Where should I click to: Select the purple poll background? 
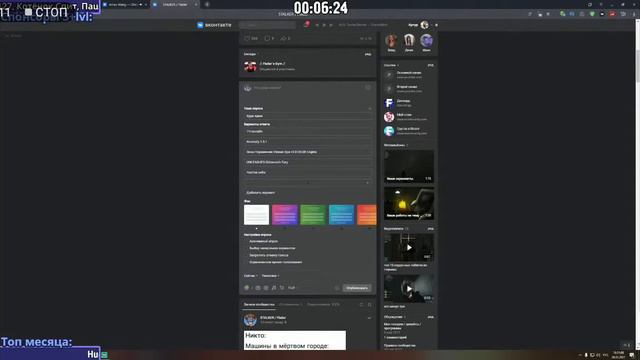tap(284, 215)
